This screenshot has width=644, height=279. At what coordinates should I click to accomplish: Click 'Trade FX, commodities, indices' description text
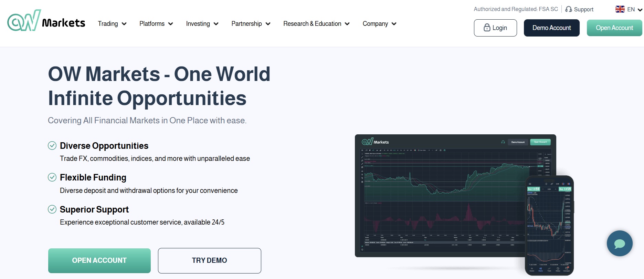[x=155, y=158]
